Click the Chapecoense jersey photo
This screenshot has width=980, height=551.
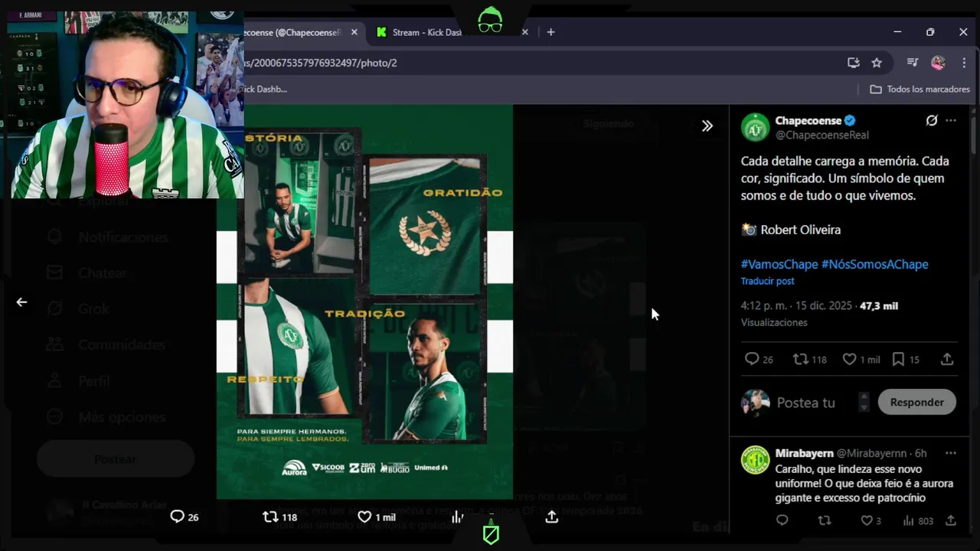pos(364,302)
